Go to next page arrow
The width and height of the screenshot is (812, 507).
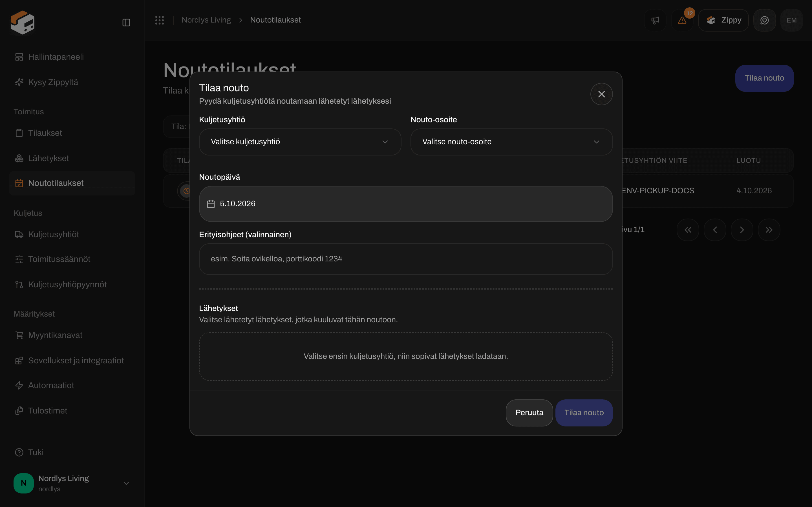pyautogui.click(x=742, y=230)
